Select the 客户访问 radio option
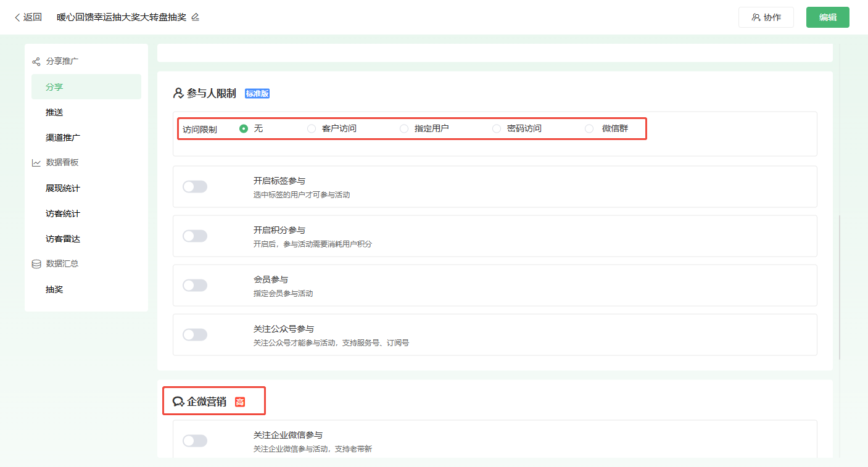Viewport: 868px width, 467px height. 312,129
